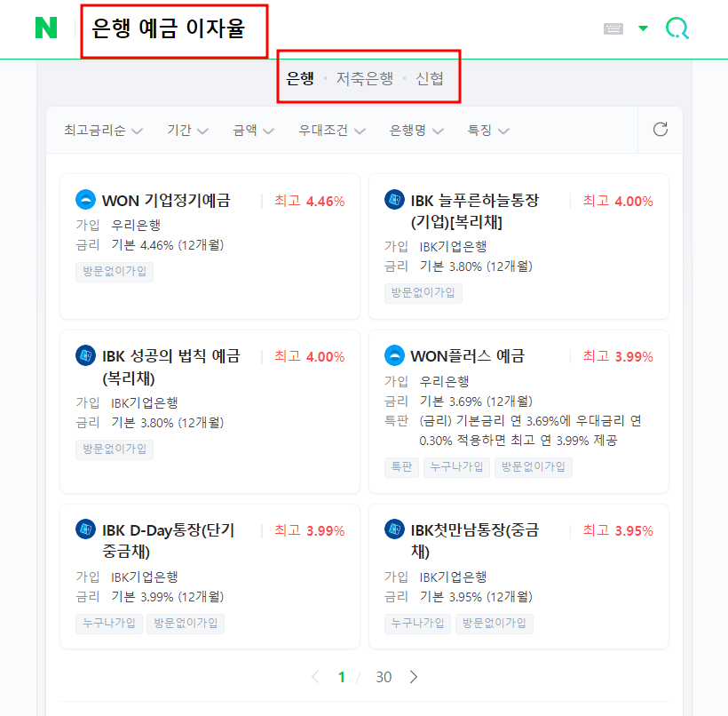Viewport: 728px width, 716px height.
Task: Click the Woori Bank logo on WON 기업정기예금
Action: point(85,200)
